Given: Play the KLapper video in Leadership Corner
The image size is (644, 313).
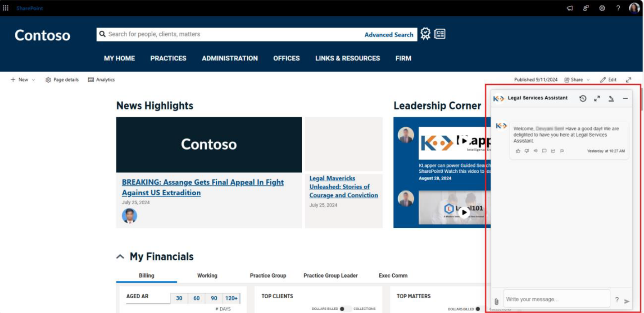Looking at the screenshot, I should click(464, 141).
